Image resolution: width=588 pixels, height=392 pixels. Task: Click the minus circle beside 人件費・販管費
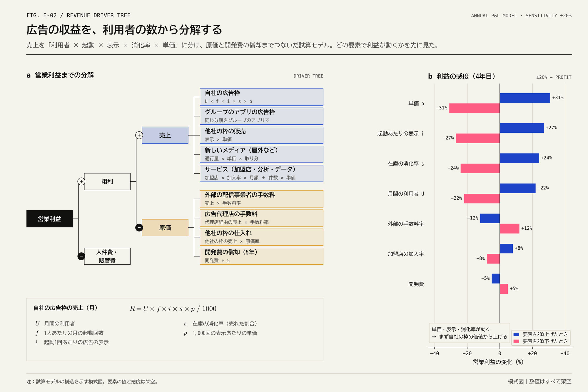[x=81, y=256]
